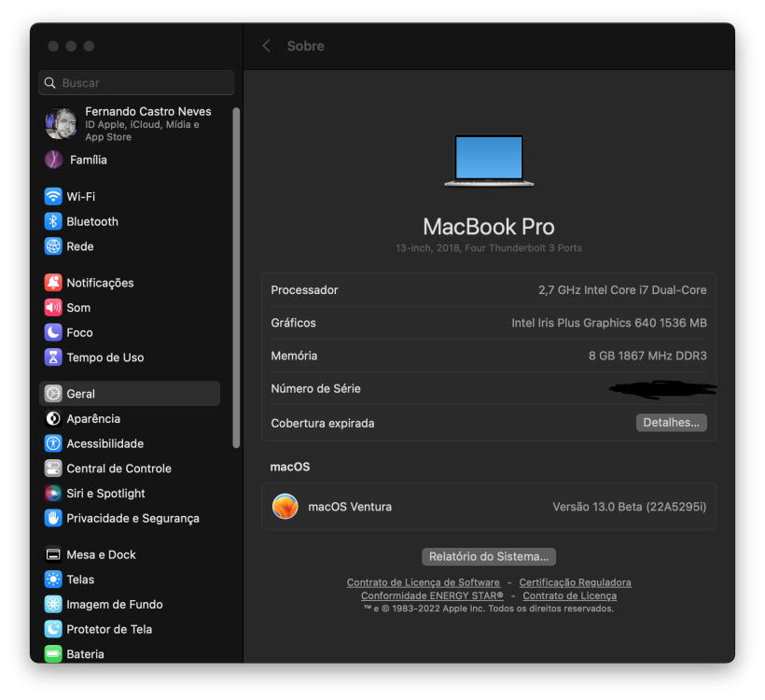
Task: Select Telas label in sidebar
Action: coord(80,580)
